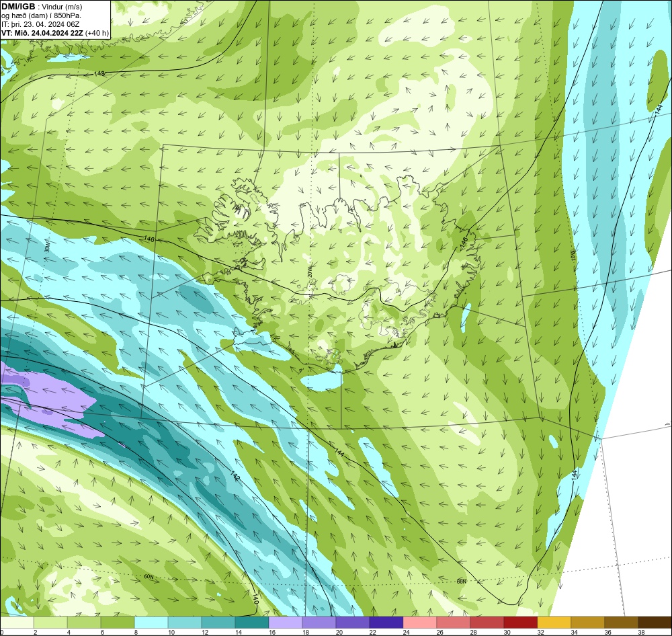
Task: Select the dark teal 14–16 m/s legend swatch
Action: [x=252, y=623]
